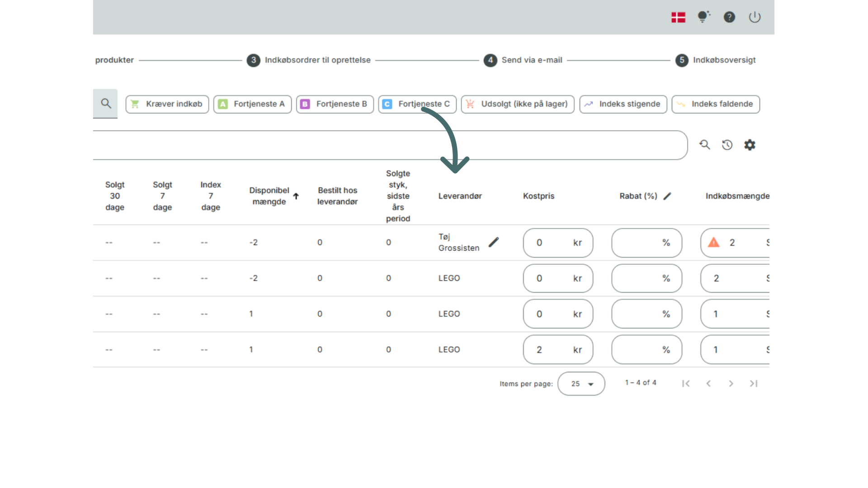This screenshot has height=488, width=868.
Task: Toggle the Indeks stigende filter
Action: [x=623, y=104]
